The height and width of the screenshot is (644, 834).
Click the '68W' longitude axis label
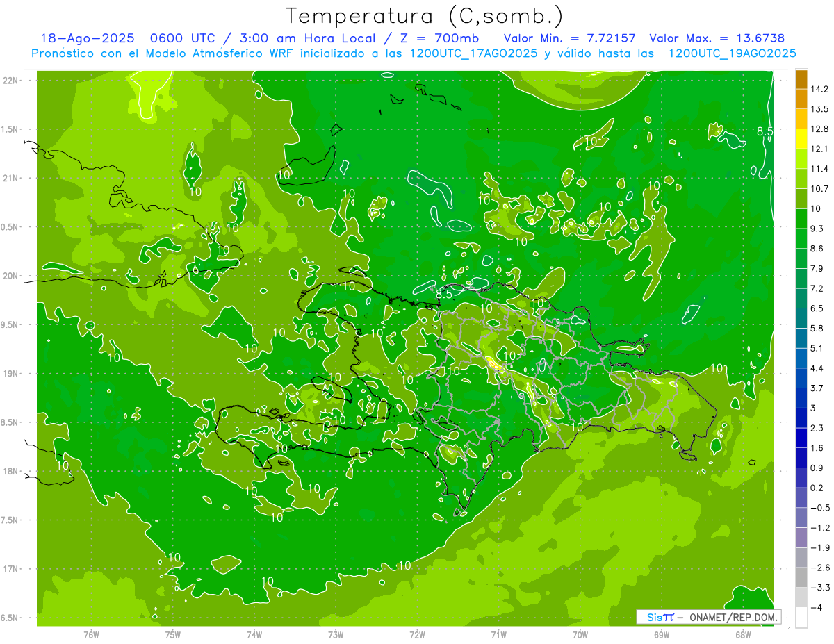click(743, 634)
